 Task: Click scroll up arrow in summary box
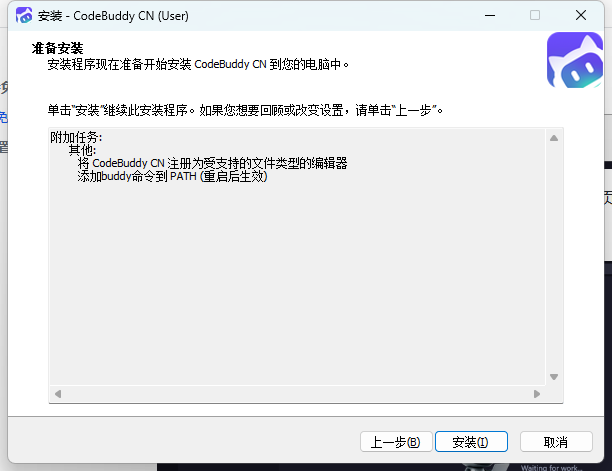pos(554,138)
